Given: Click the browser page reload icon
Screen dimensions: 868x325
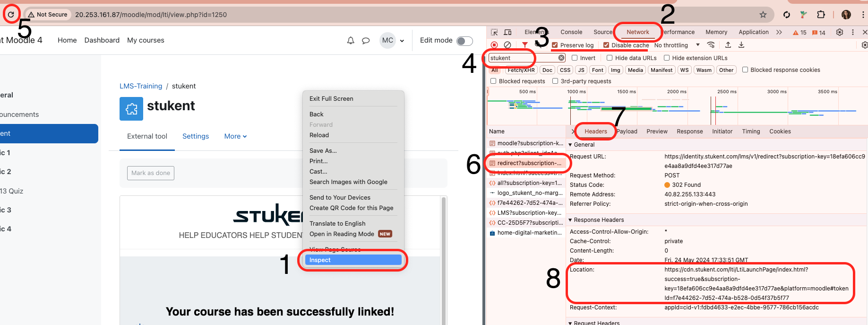Looking at the screenshot, I should 11,14.
